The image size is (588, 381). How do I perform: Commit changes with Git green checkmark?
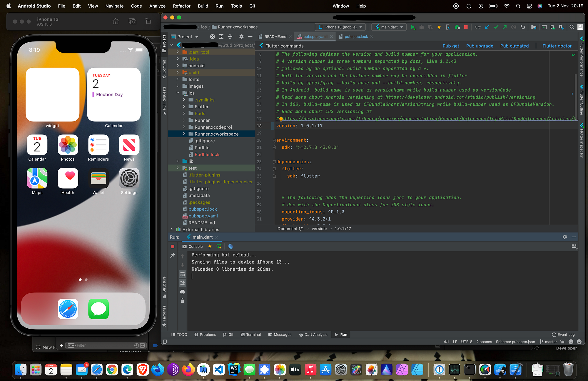[496, 27]
